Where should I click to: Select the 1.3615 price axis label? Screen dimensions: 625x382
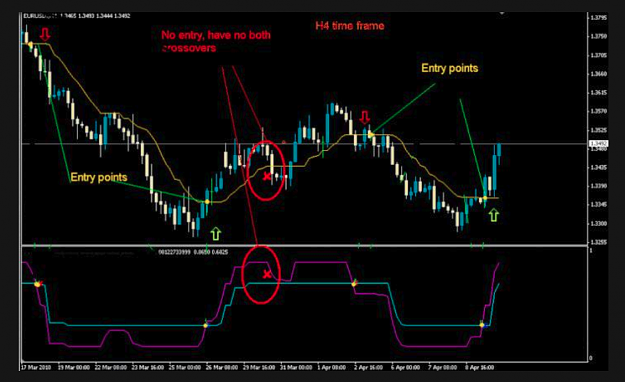(x=598, y=93)
